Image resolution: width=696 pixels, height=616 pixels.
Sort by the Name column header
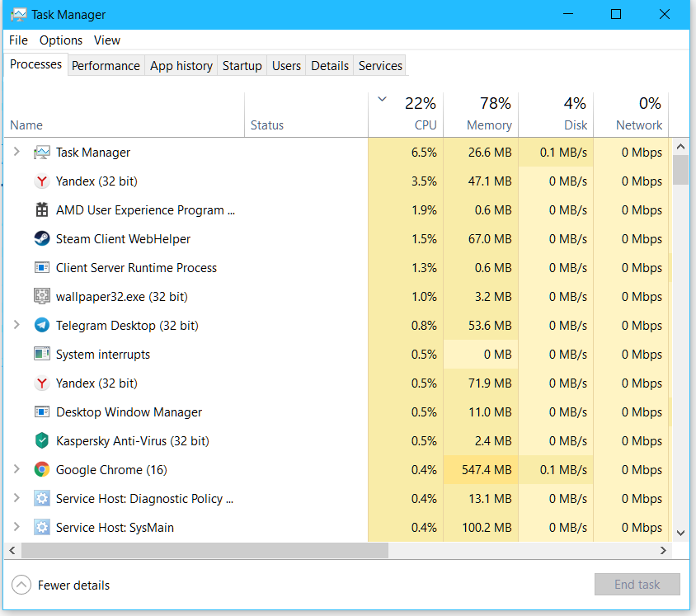pyautogui.click(x=125, y=115)
